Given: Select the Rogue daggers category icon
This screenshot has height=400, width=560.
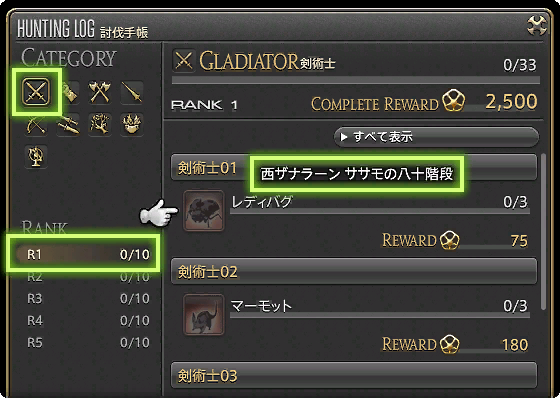Looking at the screenshot, I should tap(68, 125).
